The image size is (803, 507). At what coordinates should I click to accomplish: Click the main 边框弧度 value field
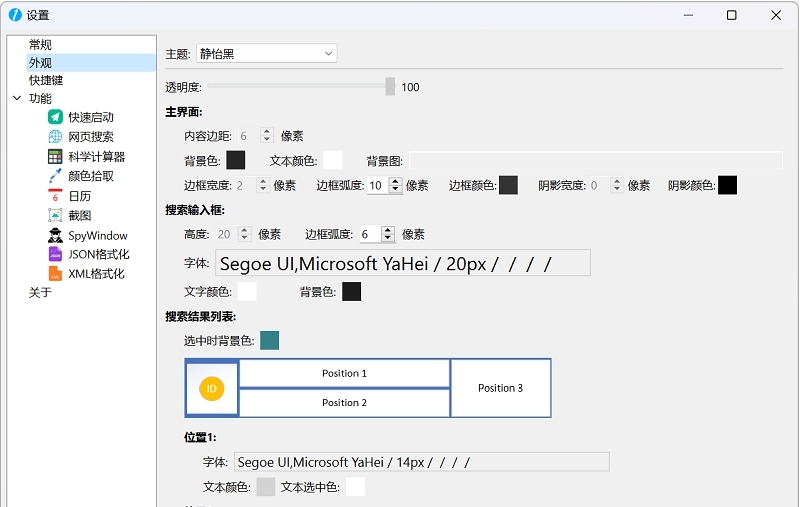pos(377,185)
